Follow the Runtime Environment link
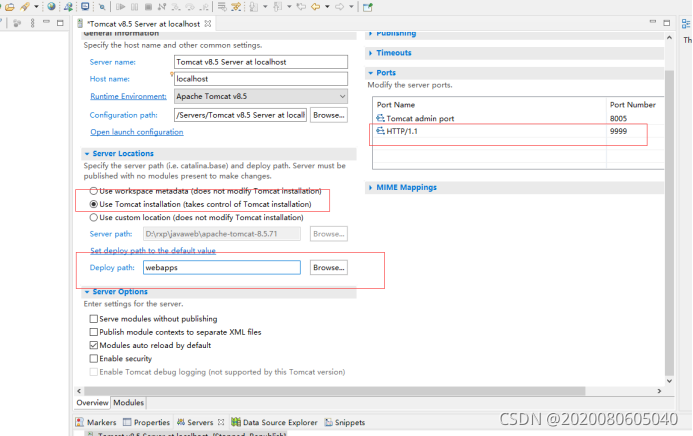Image resolution: width=693 pixels, height=436 pixels. coord(128,96)
